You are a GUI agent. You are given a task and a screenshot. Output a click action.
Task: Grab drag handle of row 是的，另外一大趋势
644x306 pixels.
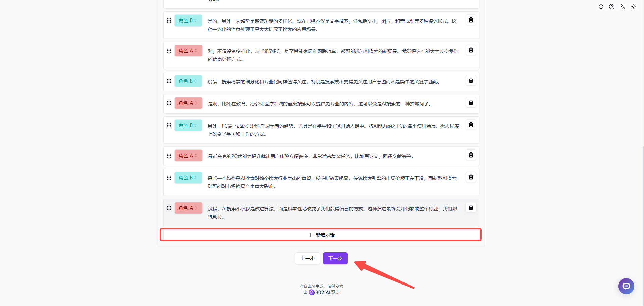pos(169,20)
